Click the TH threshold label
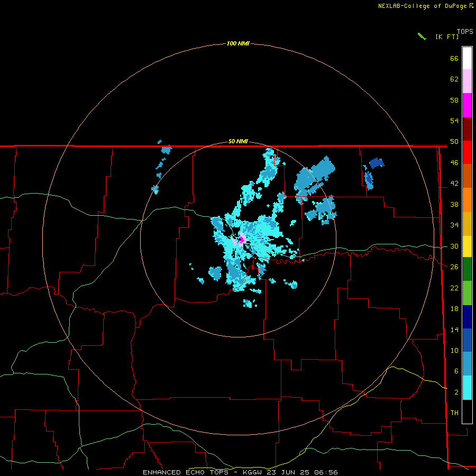Image resolution: width=476 pixels, height=476 pixels. (x=454, y=413)
